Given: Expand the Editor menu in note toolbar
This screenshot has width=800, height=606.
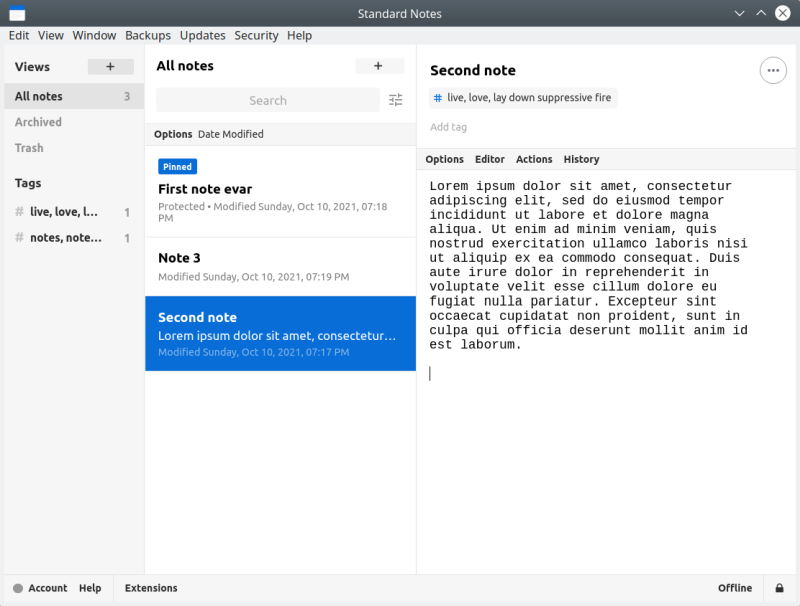Looking at the screenshot, I should [489, 159].
